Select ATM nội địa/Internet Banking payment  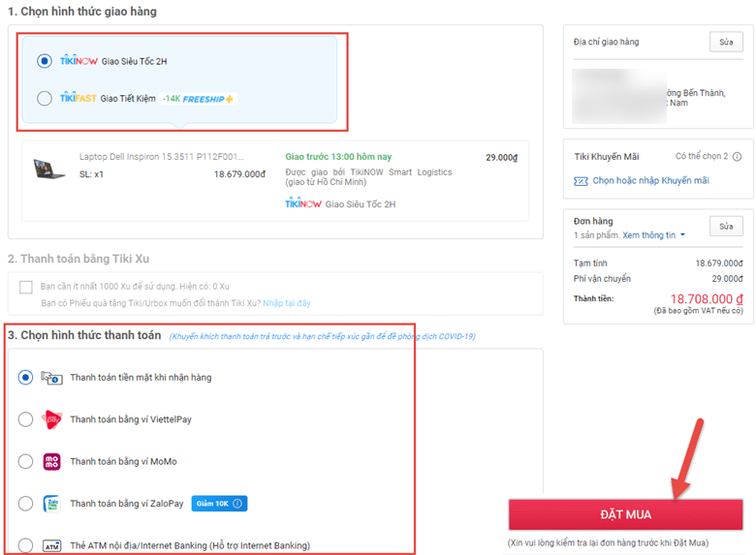coord(25,545)
